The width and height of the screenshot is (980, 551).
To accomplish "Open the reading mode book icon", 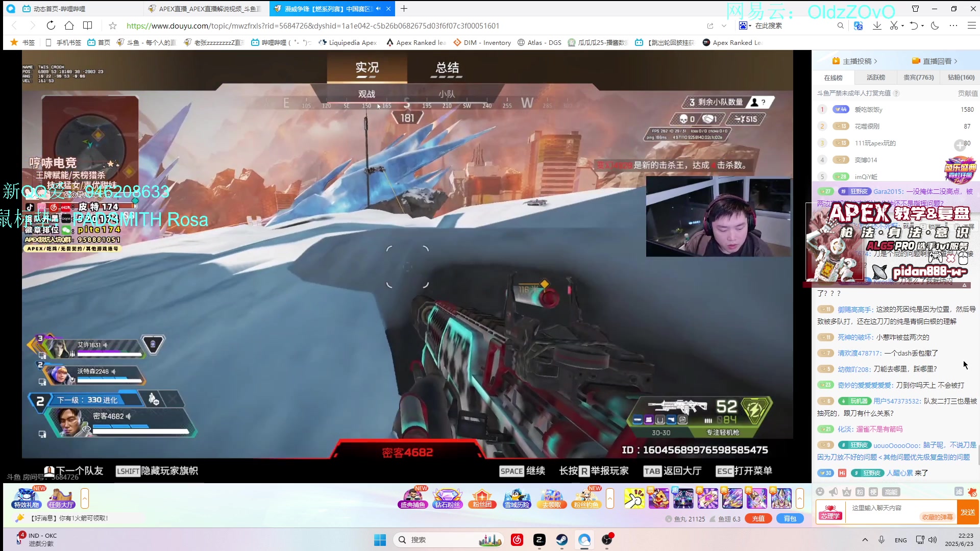I will [x=88, y=26].
